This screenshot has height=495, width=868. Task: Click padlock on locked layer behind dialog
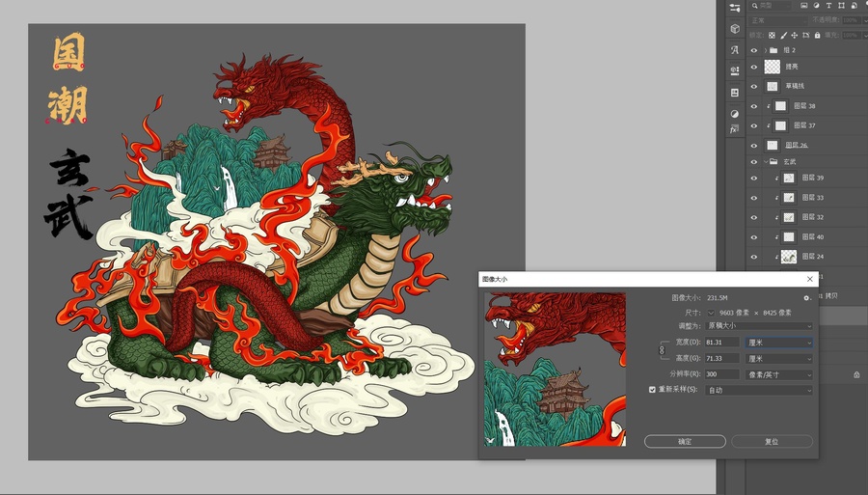857,374
